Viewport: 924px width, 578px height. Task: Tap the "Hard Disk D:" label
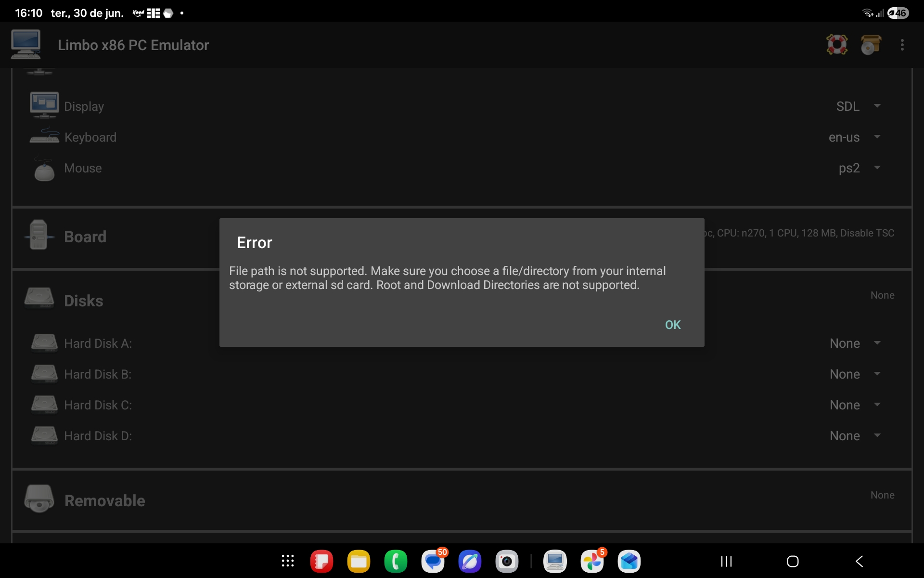coord(98,436)
